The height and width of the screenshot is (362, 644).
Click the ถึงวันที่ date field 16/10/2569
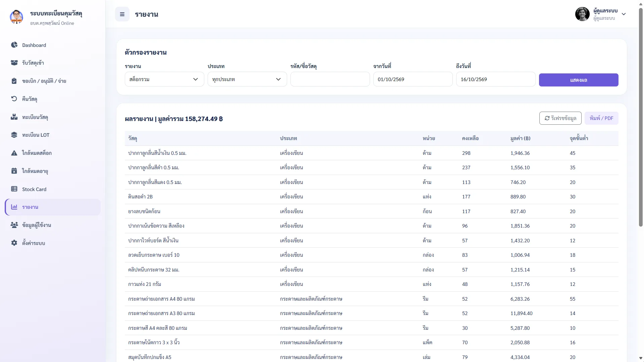pyautogui.click(x=496, y=79)
